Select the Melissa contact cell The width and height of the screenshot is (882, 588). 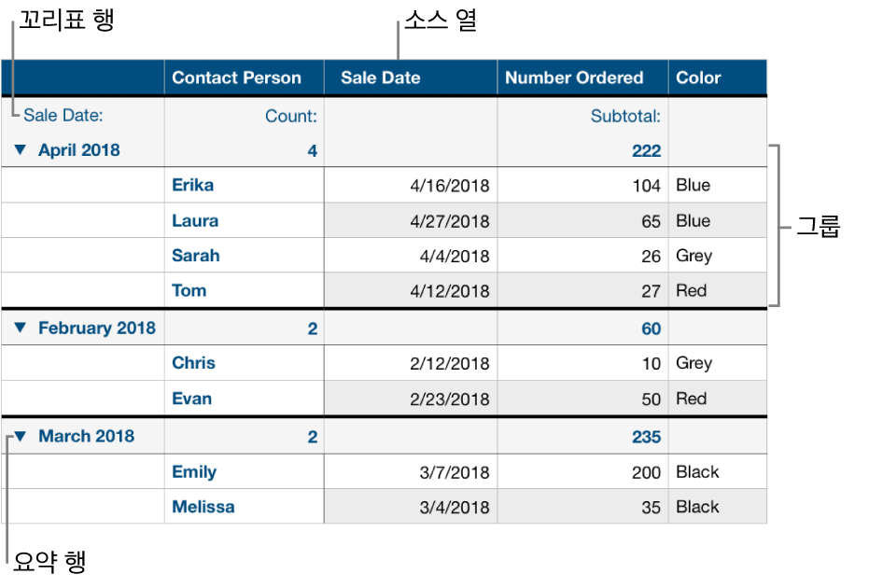coord(203,507)
